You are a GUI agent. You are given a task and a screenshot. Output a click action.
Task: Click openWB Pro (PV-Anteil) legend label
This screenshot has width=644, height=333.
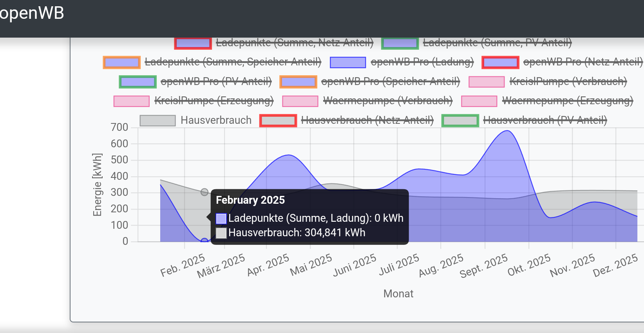pyautogui.click(x=216, y=82)
